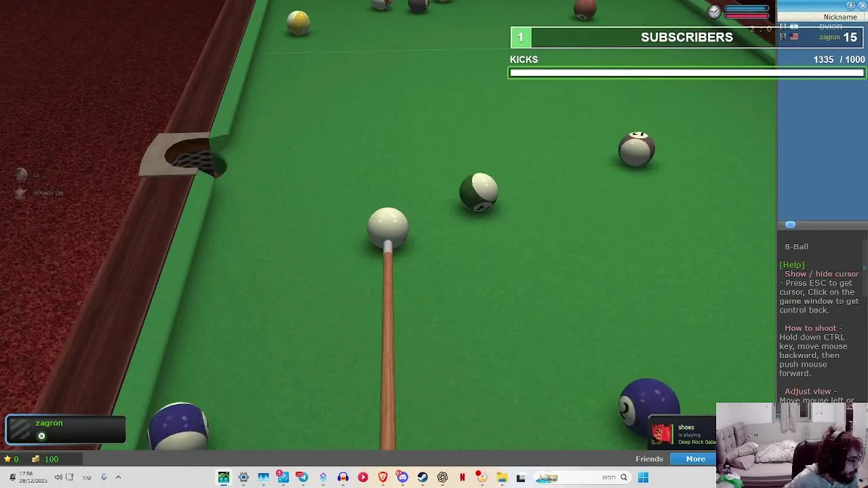
Task: Open the monitor app icon in the taskbar
Action: point(263,478)
